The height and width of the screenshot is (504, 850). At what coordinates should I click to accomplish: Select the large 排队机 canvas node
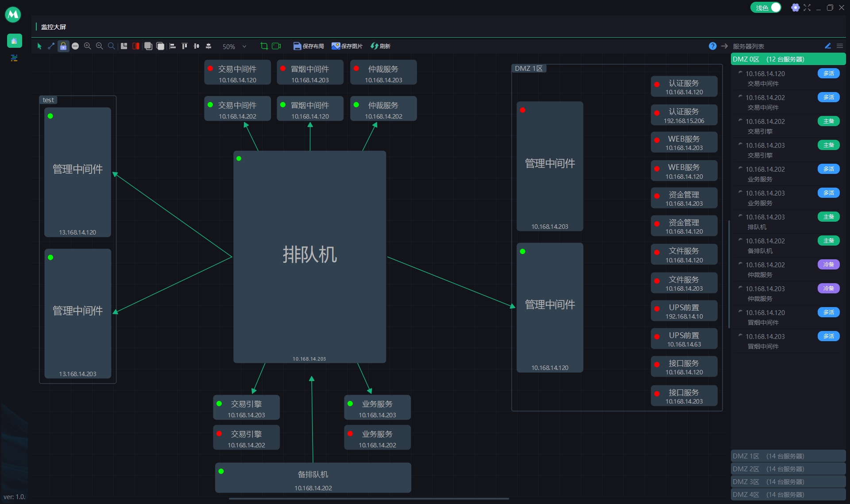click(x=309, y=257)
